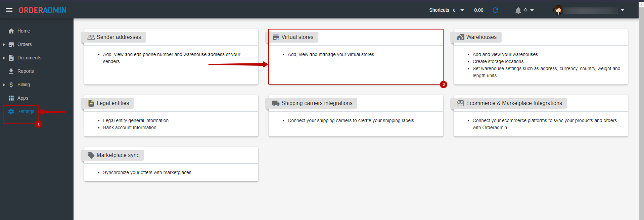Open Apps menu item
The width and height of the screenshot is (644, 220).
pos(23,98)
